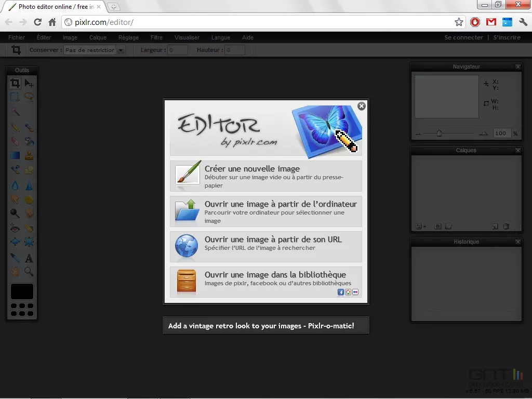
Task: Activate the Magic wand tool
Action: pos(14,111)
